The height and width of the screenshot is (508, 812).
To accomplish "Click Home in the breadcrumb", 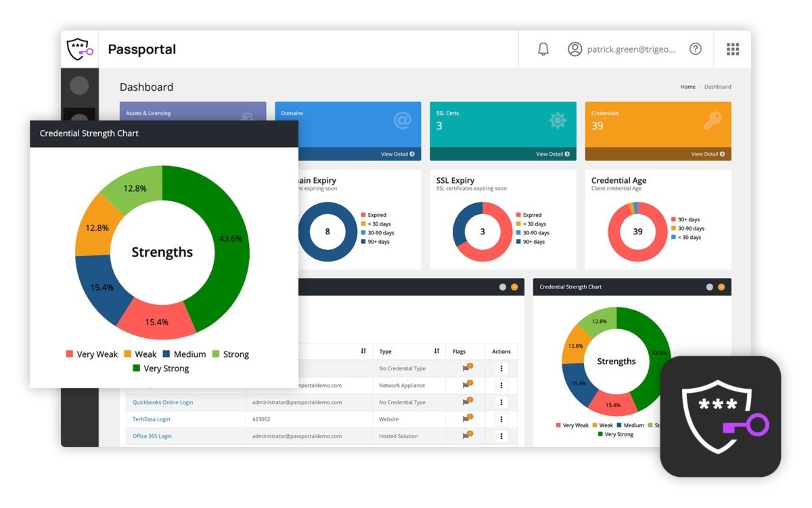I will pyautogui.click(x=687, y=87).
